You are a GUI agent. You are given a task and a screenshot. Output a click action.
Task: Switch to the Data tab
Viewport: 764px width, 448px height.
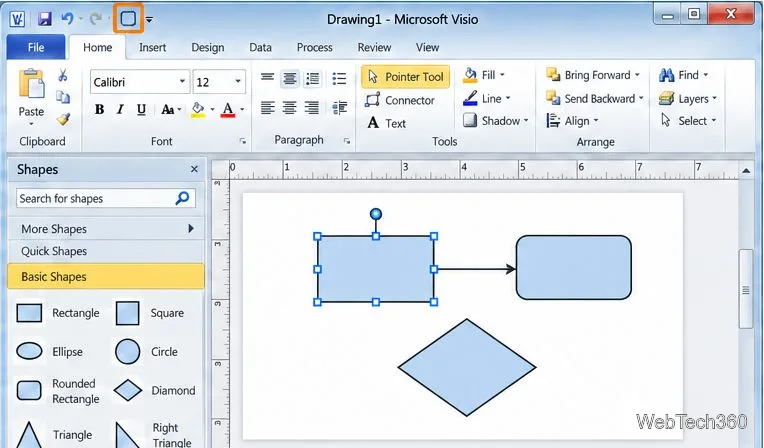pyautogui.click(x=260, y=47)
